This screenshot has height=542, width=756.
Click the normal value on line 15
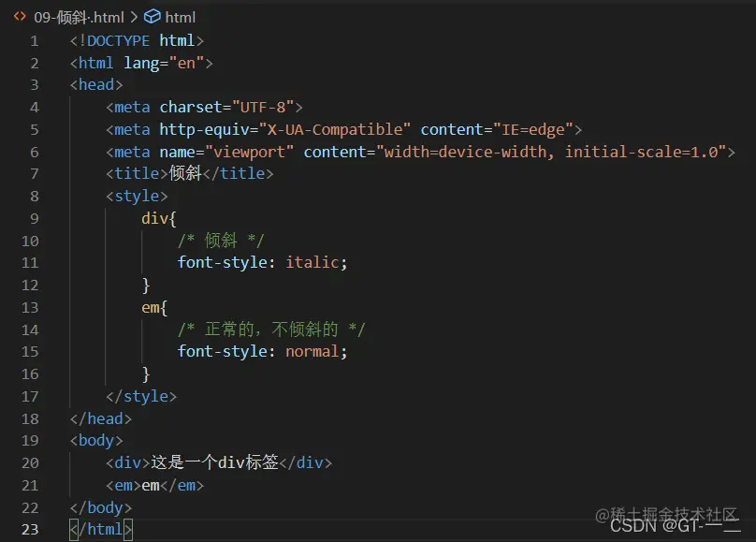(x=313, y=352)
